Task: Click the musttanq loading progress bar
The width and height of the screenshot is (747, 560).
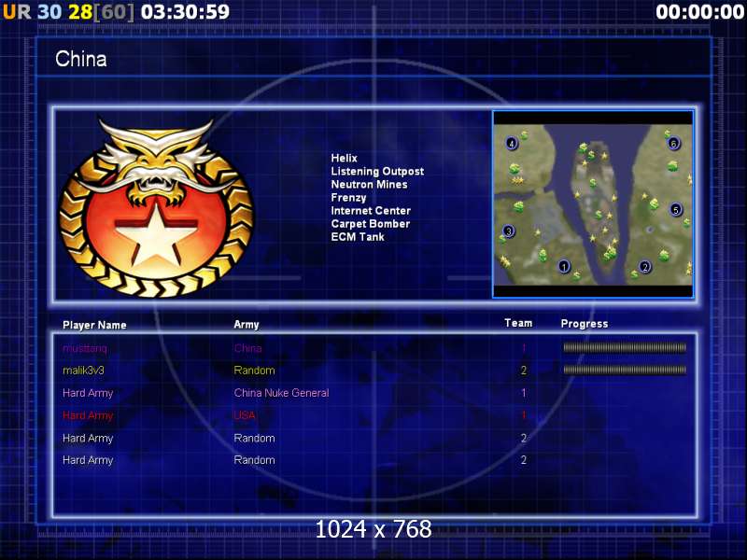Action: pos(625,347)
